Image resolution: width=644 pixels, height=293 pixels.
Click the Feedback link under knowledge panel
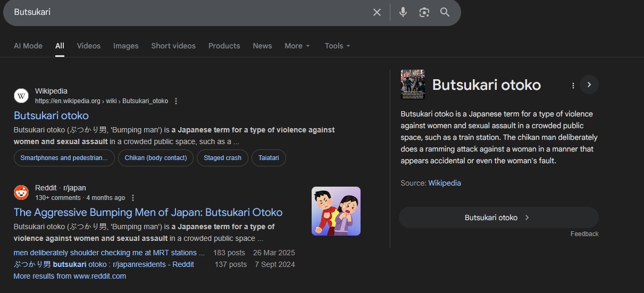click(x=584, y=234)
